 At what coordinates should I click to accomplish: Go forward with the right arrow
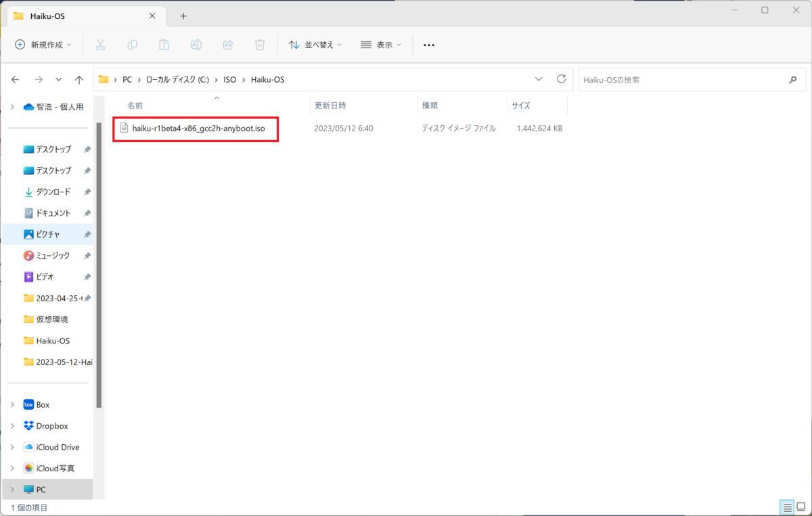point(39,79)
